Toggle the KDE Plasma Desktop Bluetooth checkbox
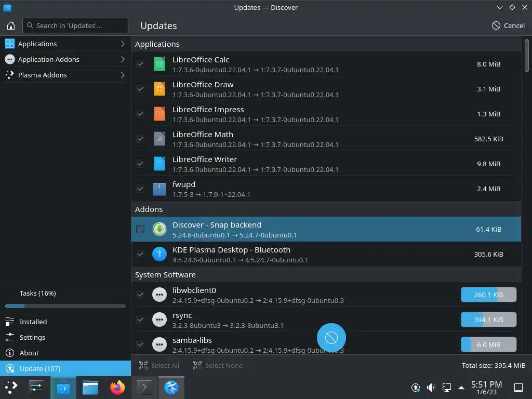This screenshot has width=532, height=399. [x=140, y=254]
